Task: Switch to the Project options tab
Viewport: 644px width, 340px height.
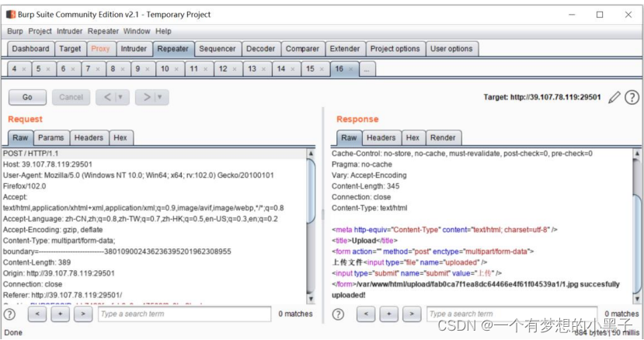Action: coord(395,49)
